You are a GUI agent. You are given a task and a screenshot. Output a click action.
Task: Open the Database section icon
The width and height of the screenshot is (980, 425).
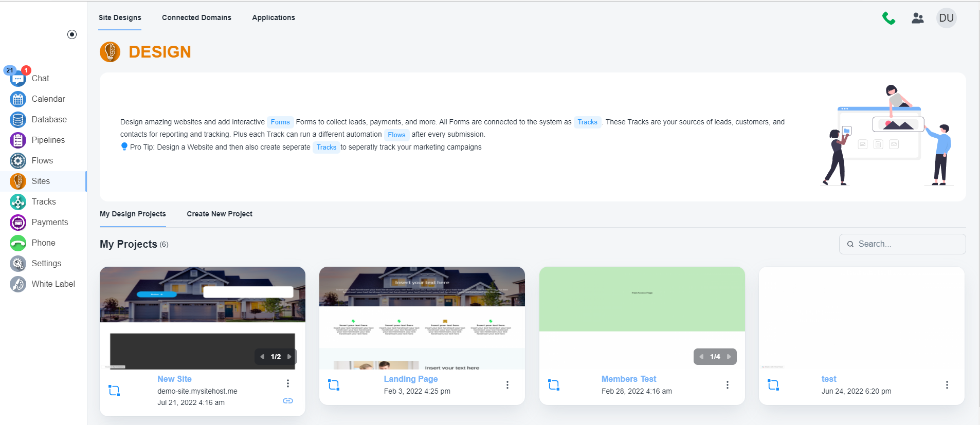pyautogui.click(x=18, y=120)
